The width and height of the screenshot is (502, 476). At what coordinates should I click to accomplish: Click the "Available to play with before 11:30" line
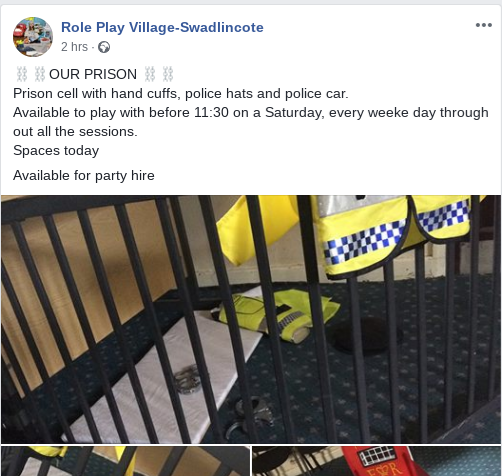[251, 122]
